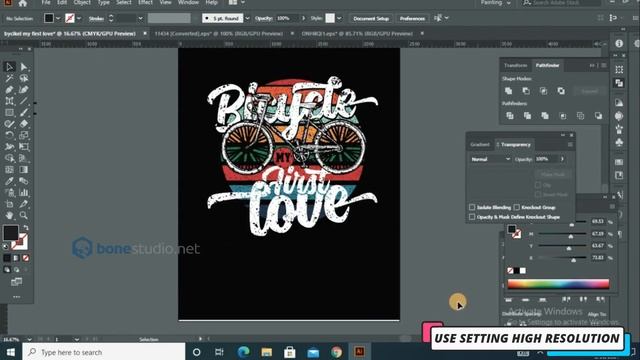Viewport: 640px width, 360px height.
Task: Select the Eyedropper tool
Action: (x=9, y=181)
